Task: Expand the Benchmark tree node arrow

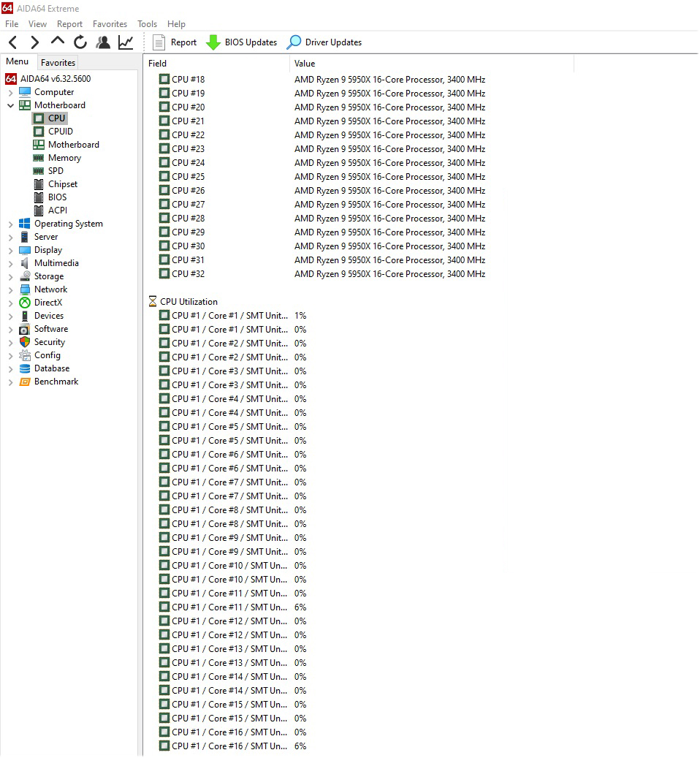Action: tap(11, 382)
